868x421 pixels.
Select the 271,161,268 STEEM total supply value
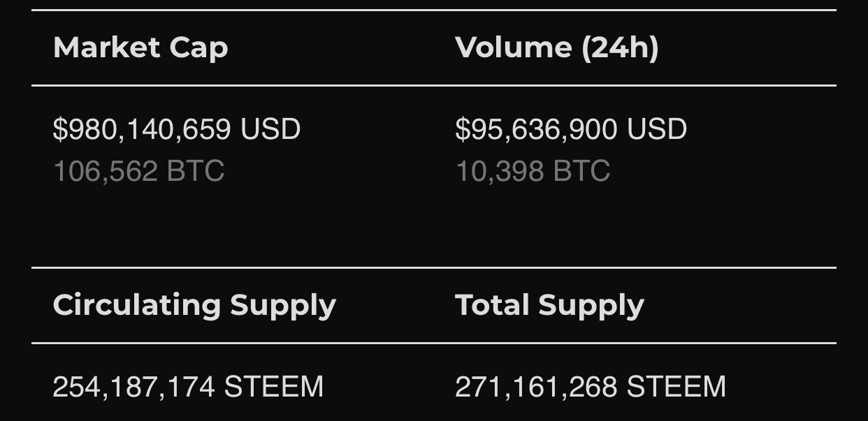[591, 387]
